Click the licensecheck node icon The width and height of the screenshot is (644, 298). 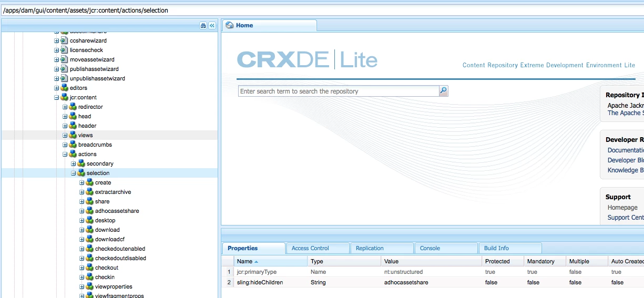point(64,50)
